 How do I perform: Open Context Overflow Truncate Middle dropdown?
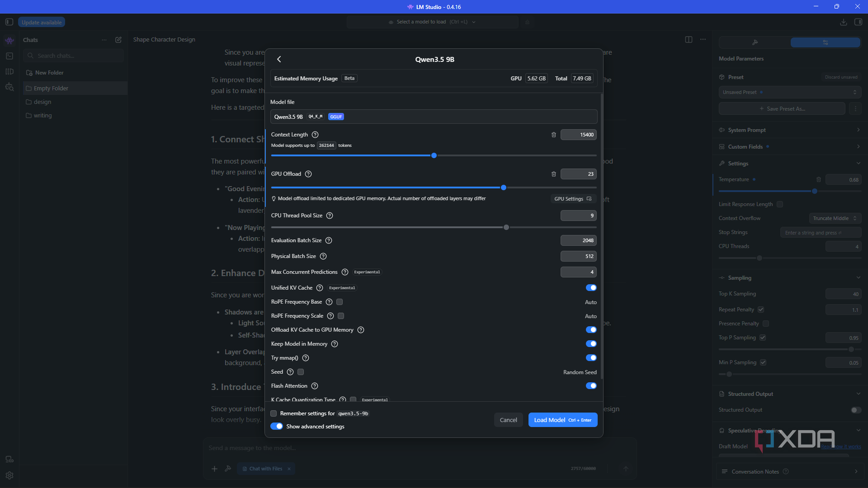coord(835,218)
